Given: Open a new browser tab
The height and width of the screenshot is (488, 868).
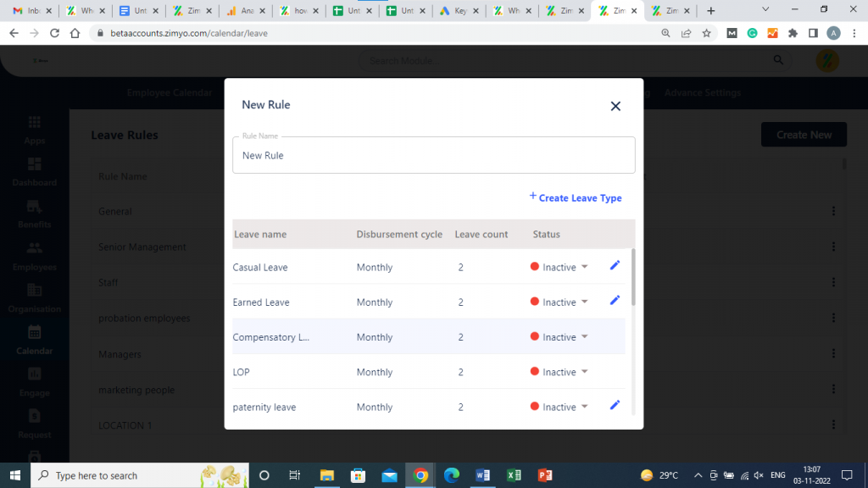Looking at the screenshot, I should (711, 10).
